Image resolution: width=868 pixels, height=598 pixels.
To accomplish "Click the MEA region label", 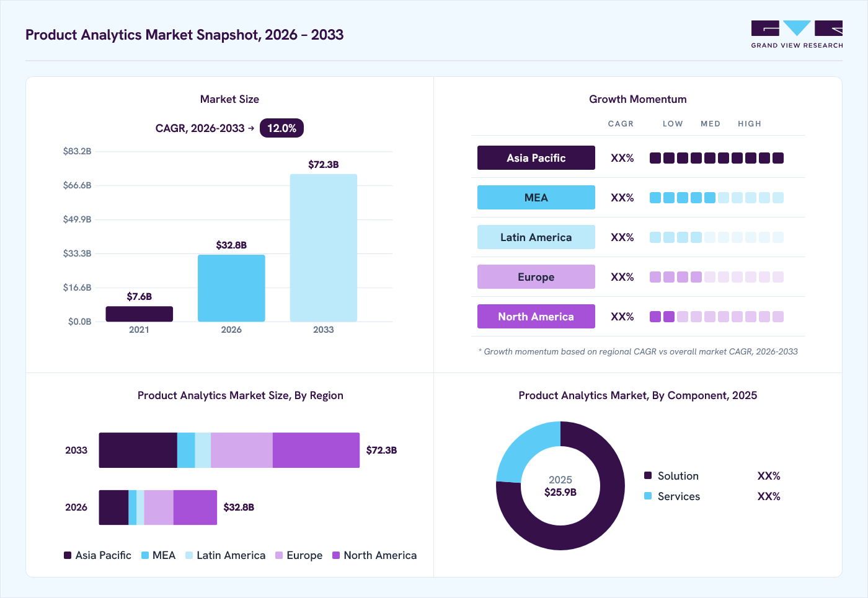I will click(x=536, y=198).
